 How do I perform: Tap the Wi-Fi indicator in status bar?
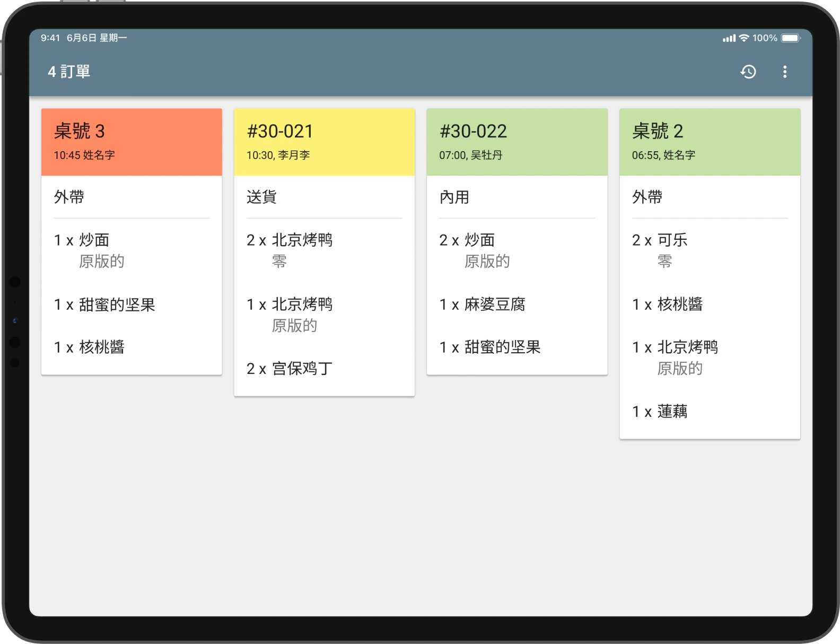pyautogui.click(x=744, y=38)
